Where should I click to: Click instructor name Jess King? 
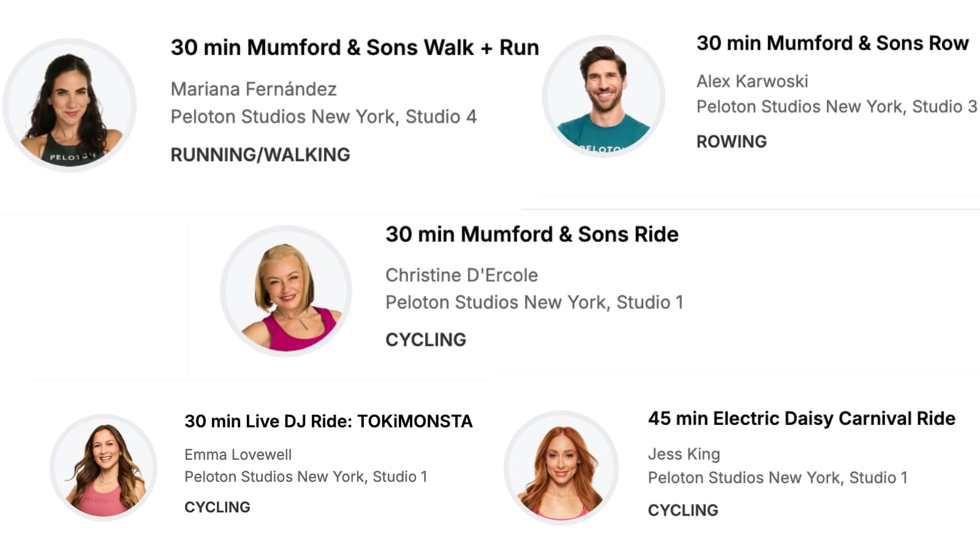click(684, 454)
